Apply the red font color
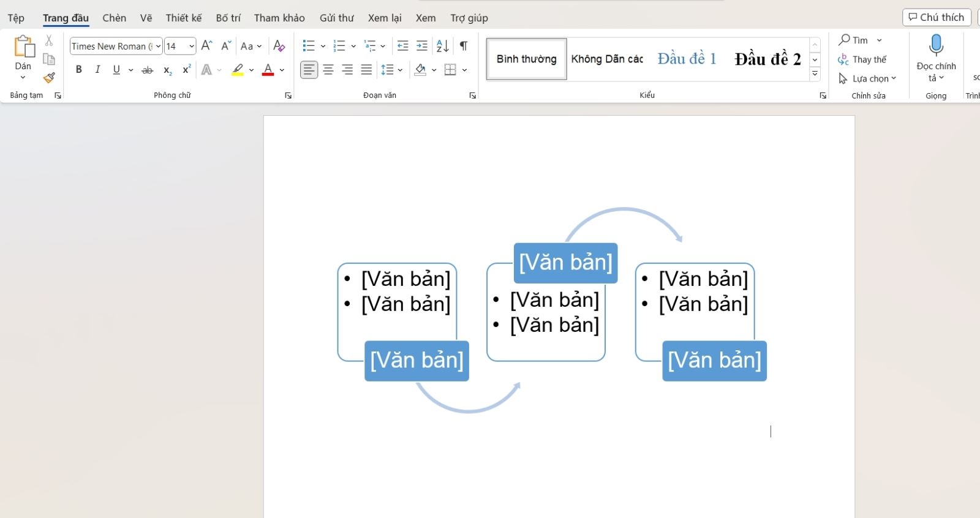This screenshot has width=980, height=518. click(x=268, y=70)
